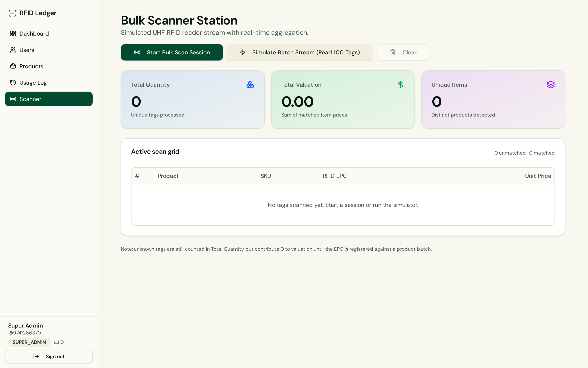Click the Products box icon

click(13, 66)
